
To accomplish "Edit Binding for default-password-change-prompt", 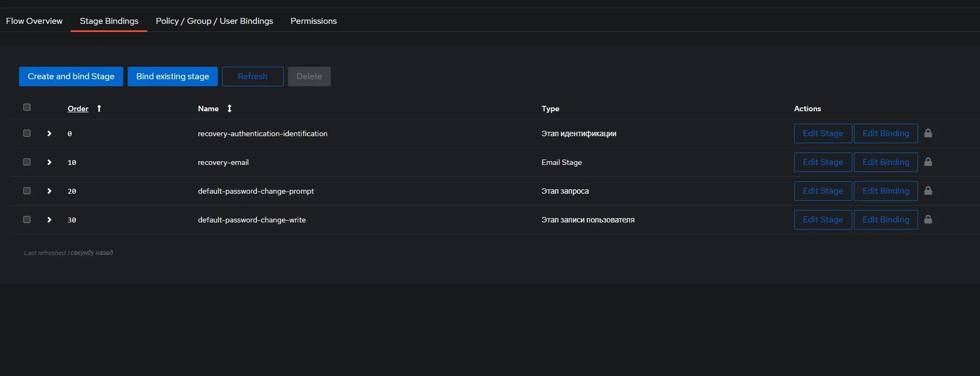I will 885,191.
